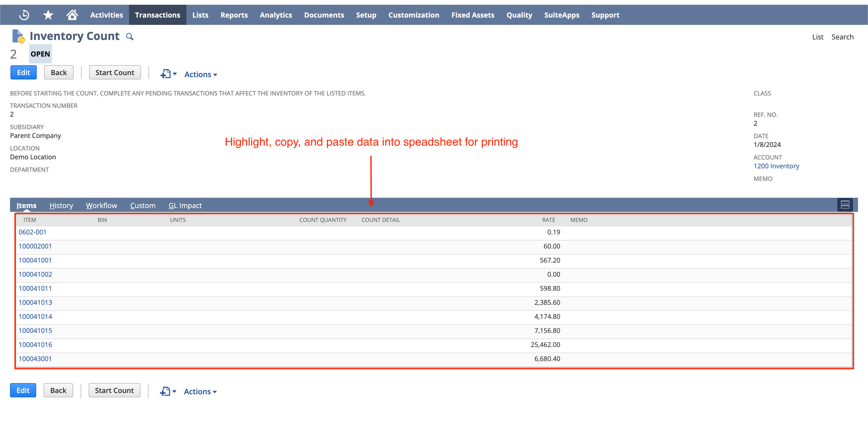Open item 0602-001 from the list
Image resolution: width=868 pixels, height=422 pixels.
[x=32, y=232]
